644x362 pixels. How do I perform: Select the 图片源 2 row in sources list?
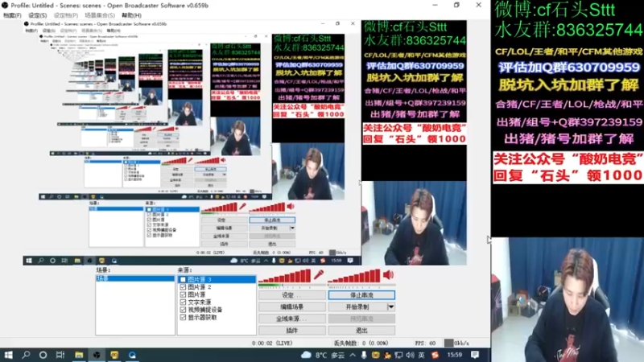(217, 287)
